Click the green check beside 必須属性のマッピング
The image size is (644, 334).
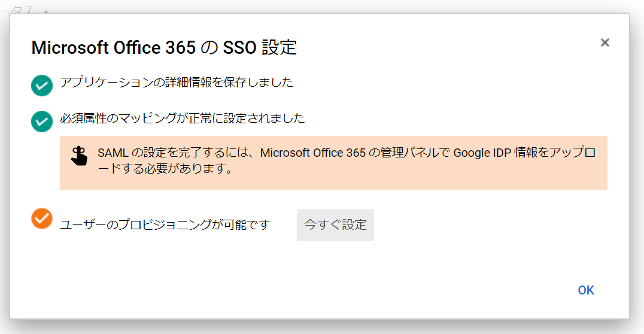(x=42, y=121)
